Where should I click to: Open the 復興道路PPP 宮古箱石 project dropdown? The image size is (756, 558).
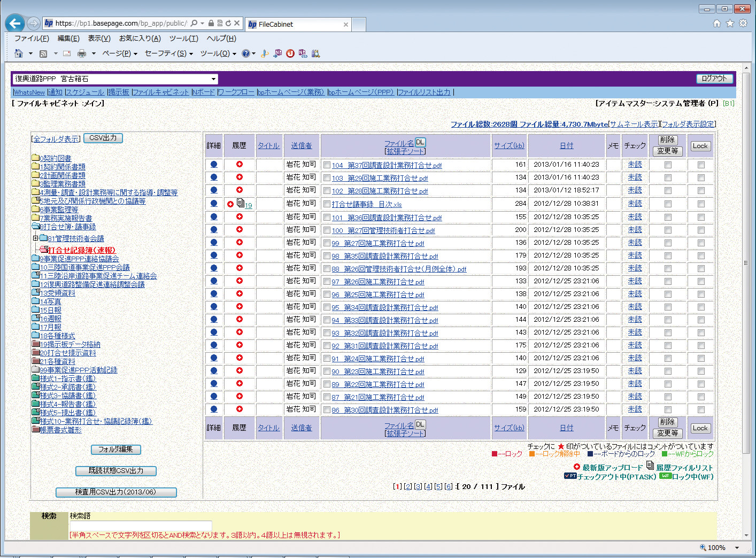[115, 79]
